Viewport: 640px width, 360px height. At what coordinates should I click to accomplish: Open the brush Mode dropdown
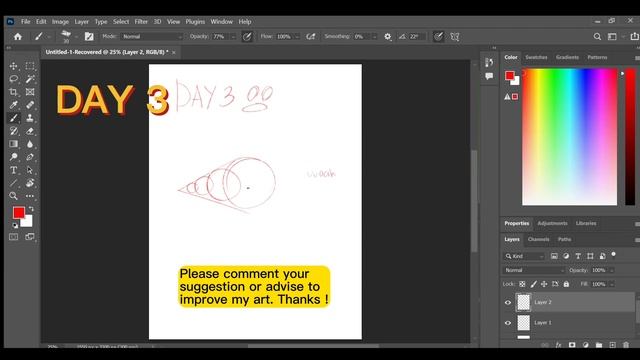point(151,37)
